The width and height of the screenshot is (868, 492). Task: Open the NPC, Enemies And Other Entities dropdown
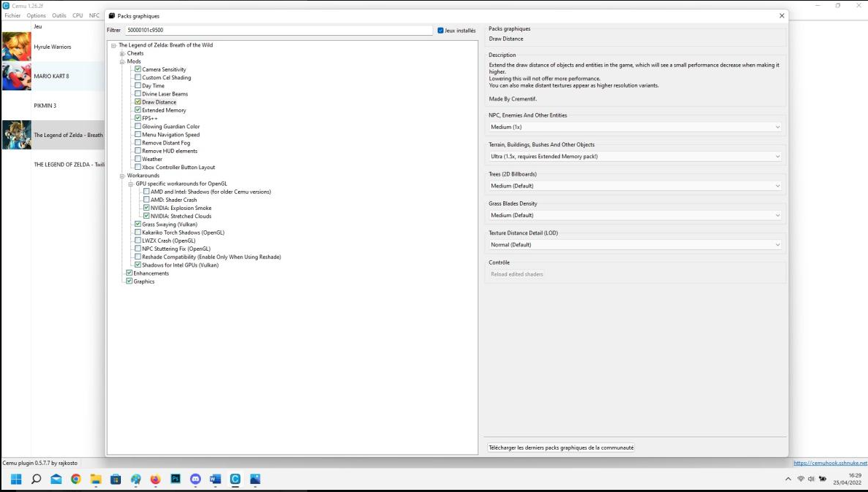tap(635, 127)
